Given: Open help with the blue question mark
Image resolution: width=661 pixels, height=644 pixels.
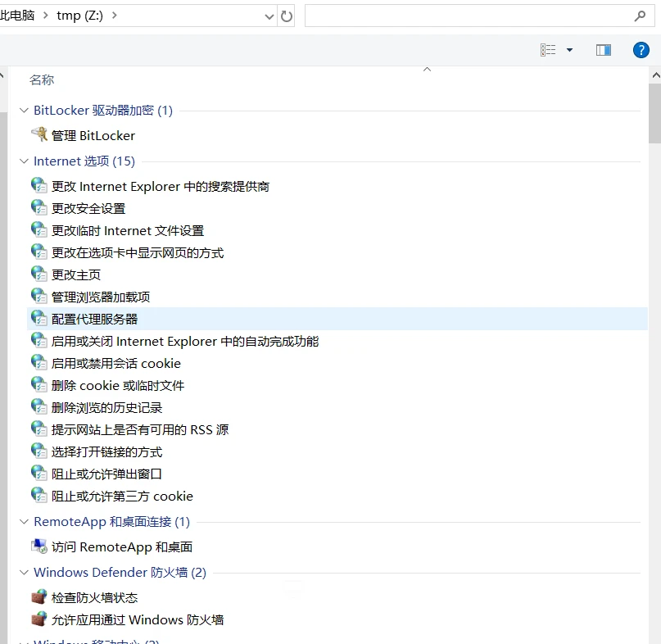Looking at the screenshot, I should [641, 50].
